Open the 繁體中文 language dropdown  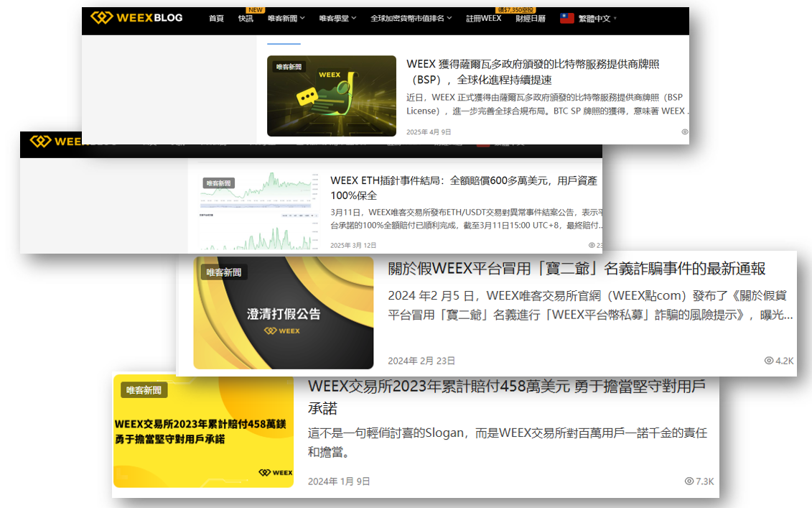[x=597, y=18]
